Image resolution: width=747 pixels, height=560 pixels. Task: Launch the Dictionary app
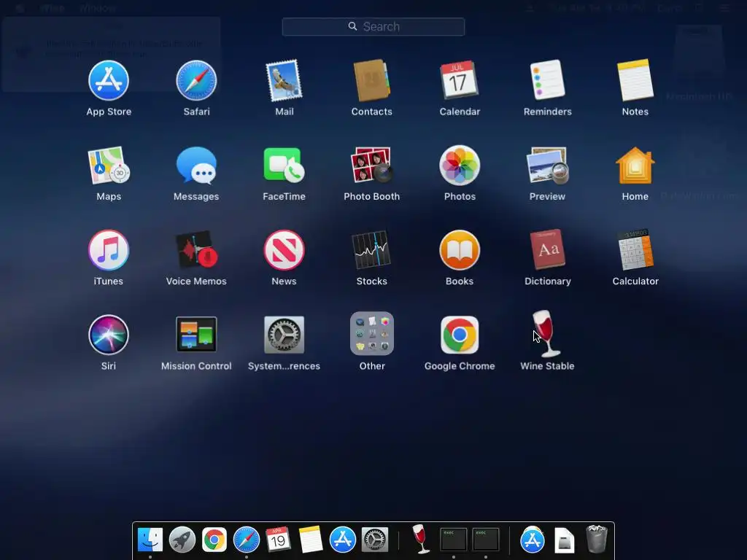tap(547, 249)
